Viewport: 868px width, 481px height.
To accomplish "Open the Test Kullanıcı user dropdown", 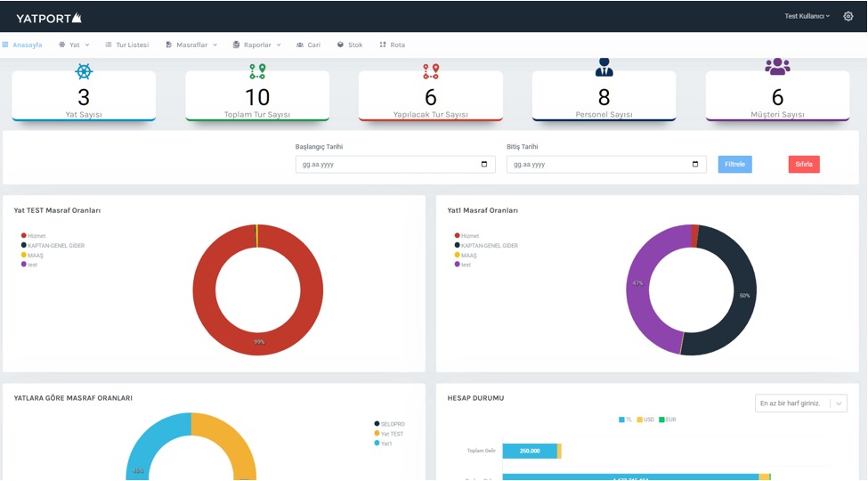I will [x=807, y=16].
